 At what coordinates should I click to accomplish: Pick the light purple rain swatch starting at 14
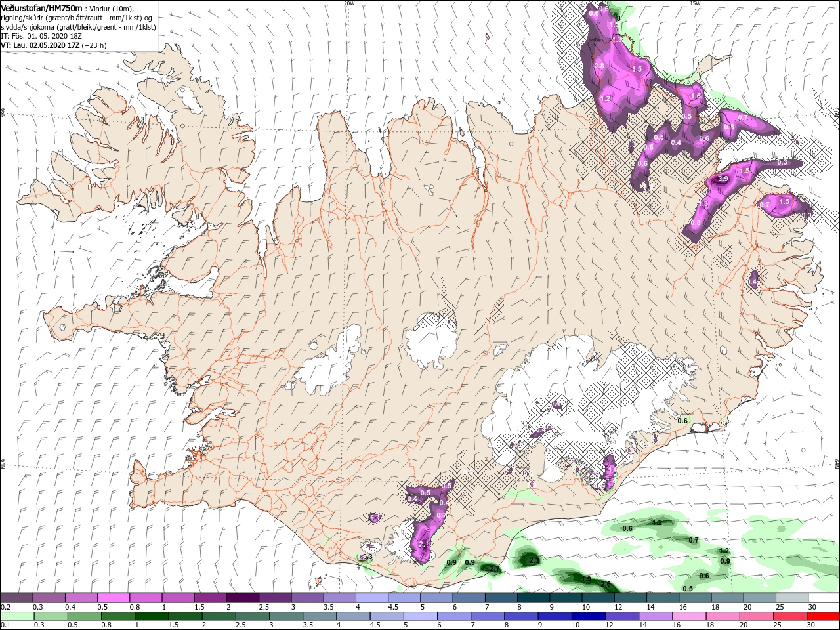(656, 616)
